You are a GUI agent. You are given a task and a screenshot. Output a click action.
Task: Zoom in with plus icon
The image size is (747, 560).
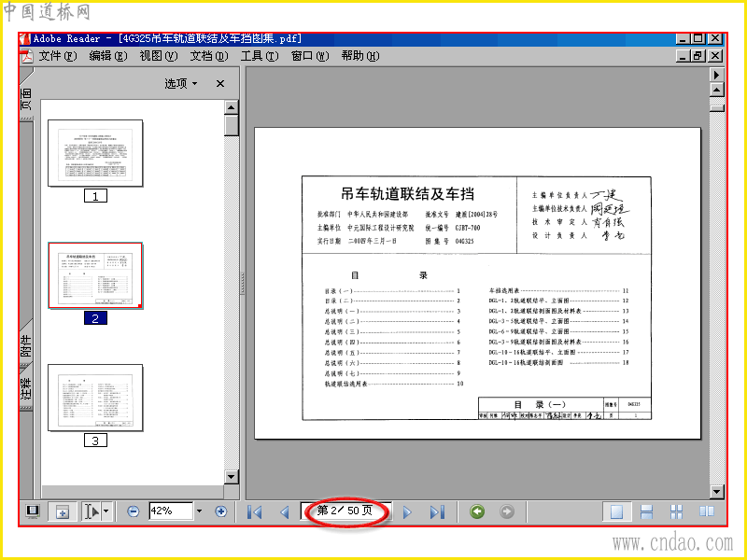pos(220,511)
